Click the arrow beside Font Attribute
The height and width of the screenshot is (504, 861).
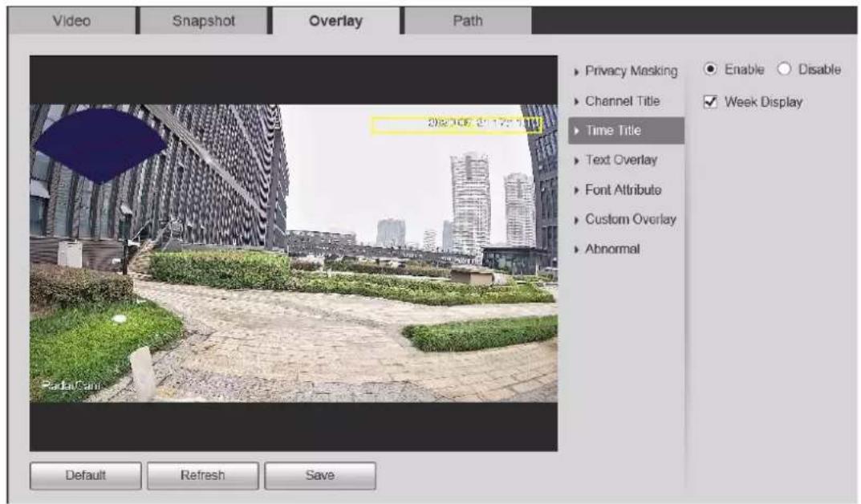click(577, 190)
